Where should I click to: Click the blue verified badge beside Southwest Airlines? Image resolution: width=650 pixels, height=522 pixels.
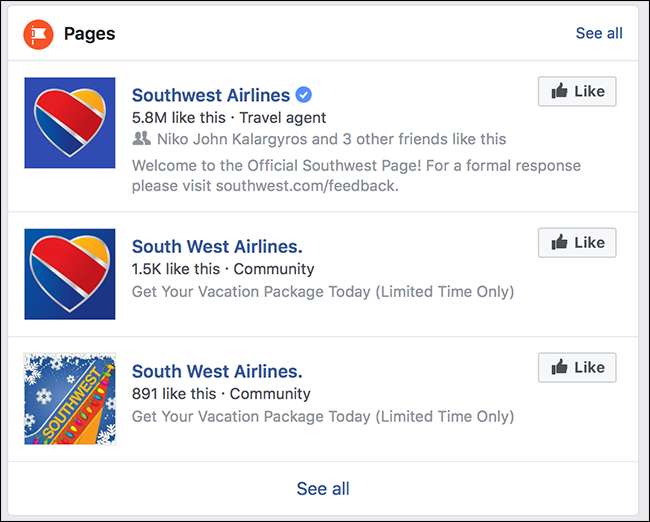coord(304,95)
